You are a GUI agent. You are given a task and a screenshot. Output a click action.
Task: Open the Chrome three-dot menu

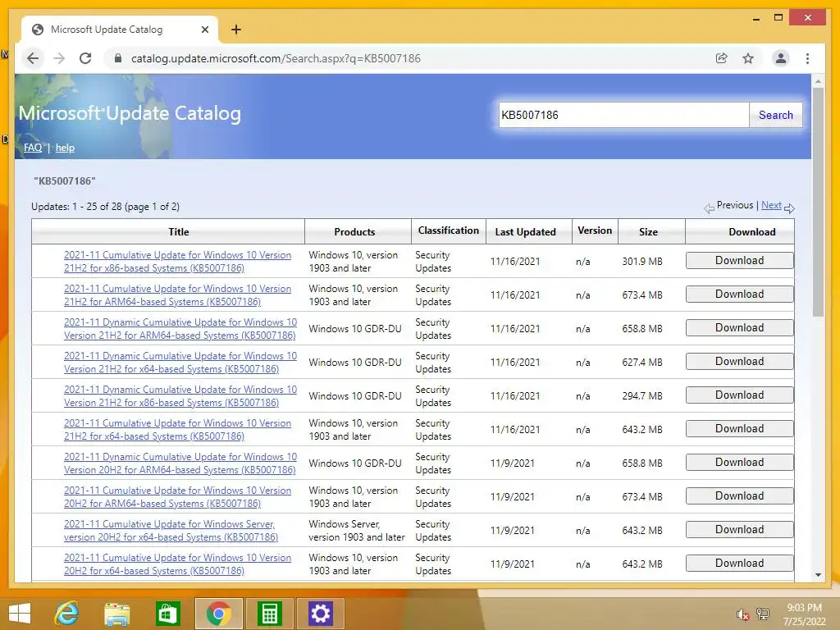tap(807, 58)
